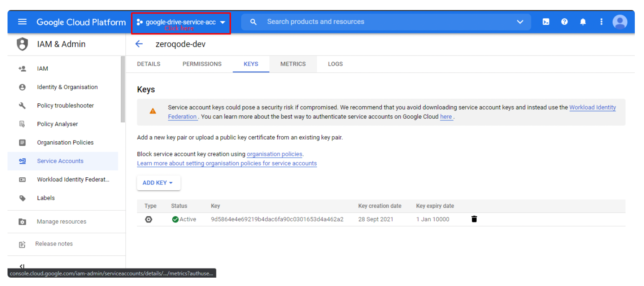The image size is (644, 286).
Task: Click the IAM & Admin heading text
Action: point(61,44)
